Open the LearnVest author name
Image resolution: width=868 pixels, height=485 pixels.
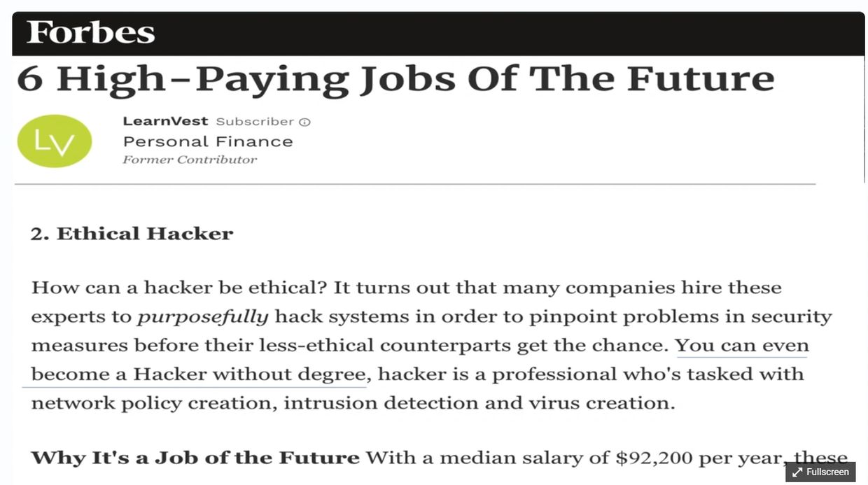[165, 121]
